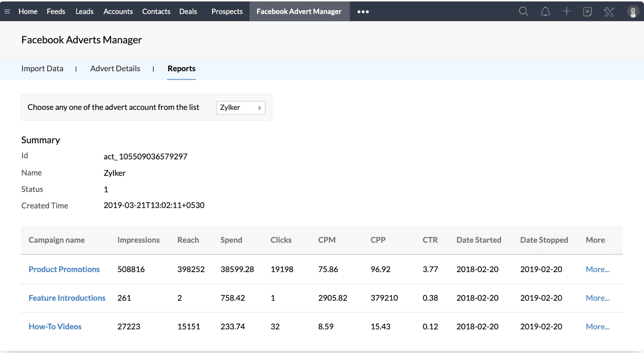Open the notifications bell
This screenshot has height=353, width=644.
tap(545, 12)
